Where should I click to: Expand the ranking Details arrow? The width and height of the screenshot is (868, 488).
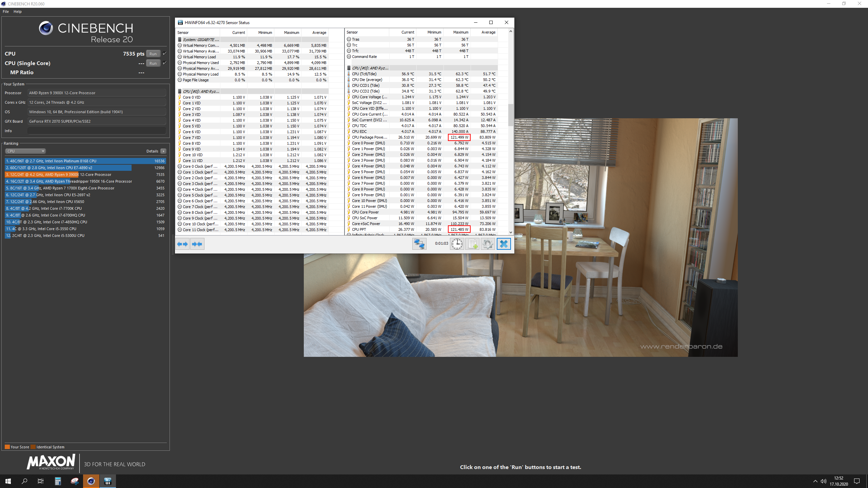(x=163, y=151)
